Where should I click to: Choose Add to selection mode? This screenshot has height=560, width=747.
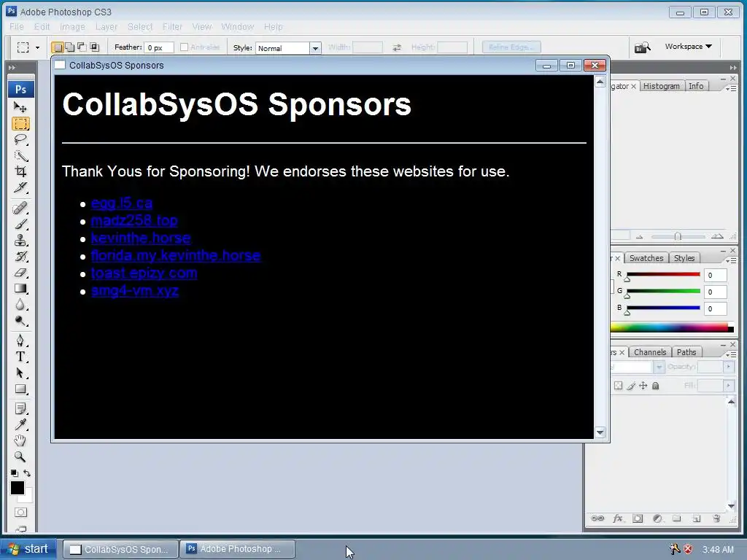[x=69, y=47]
